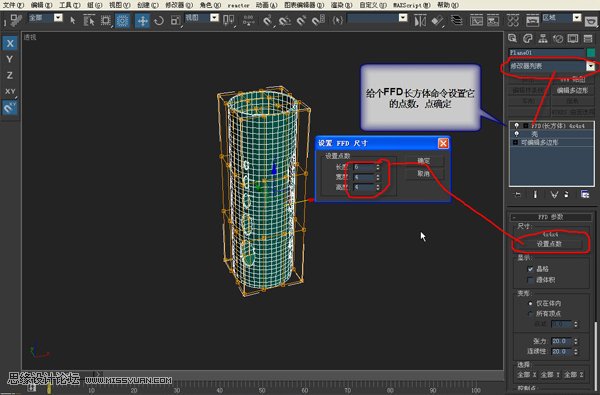600x395 pixels.
Task: Open the Curve Editor icon
Action: pos(476,20)
